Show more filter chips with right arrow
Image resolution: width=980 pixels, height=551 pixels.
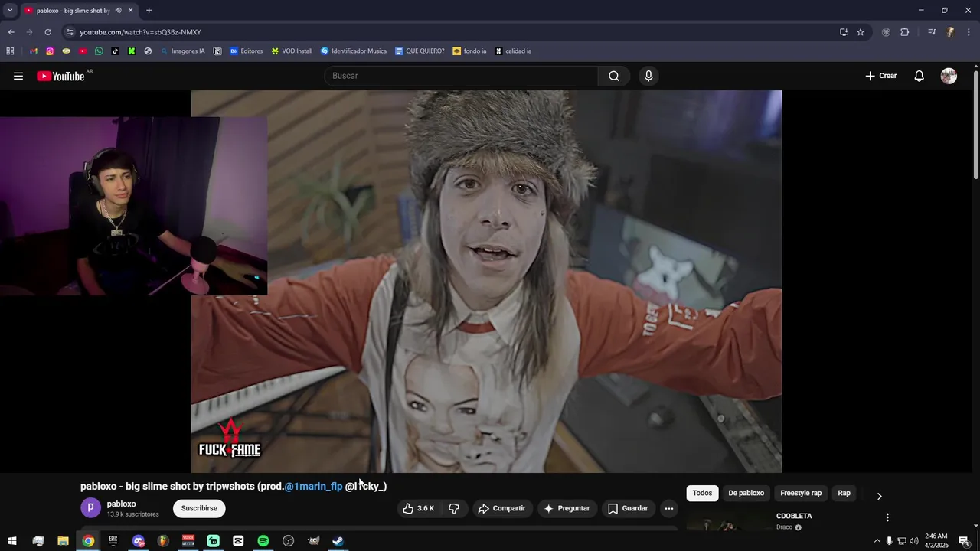(879, 496)
